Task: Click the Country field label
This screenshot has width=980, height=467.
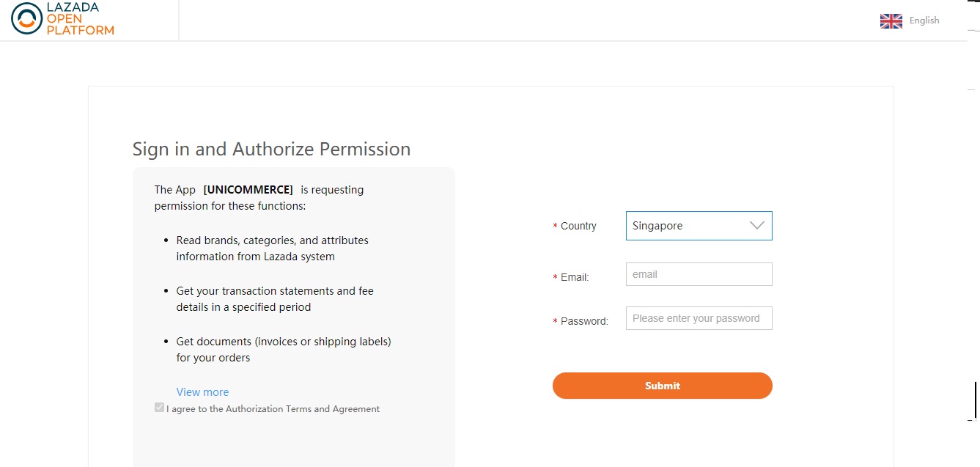Action: click(x=578, y=226)
